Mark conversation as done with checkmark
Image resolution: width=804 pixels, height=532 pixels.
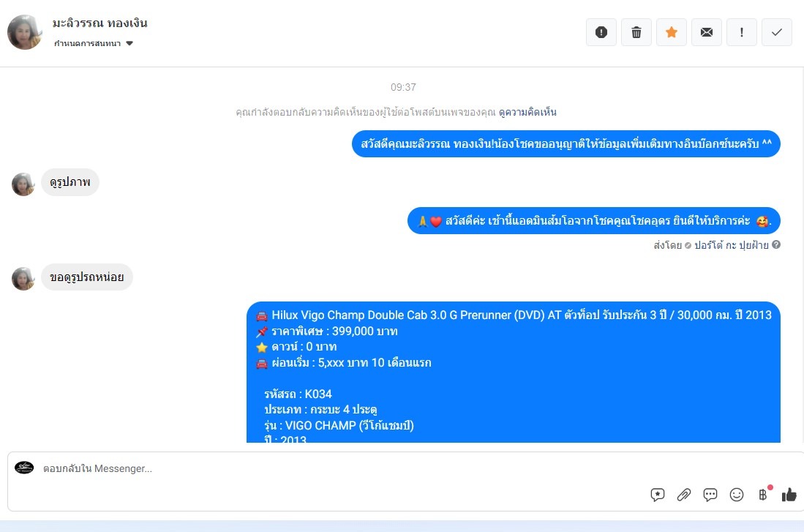tap(777, 32)
